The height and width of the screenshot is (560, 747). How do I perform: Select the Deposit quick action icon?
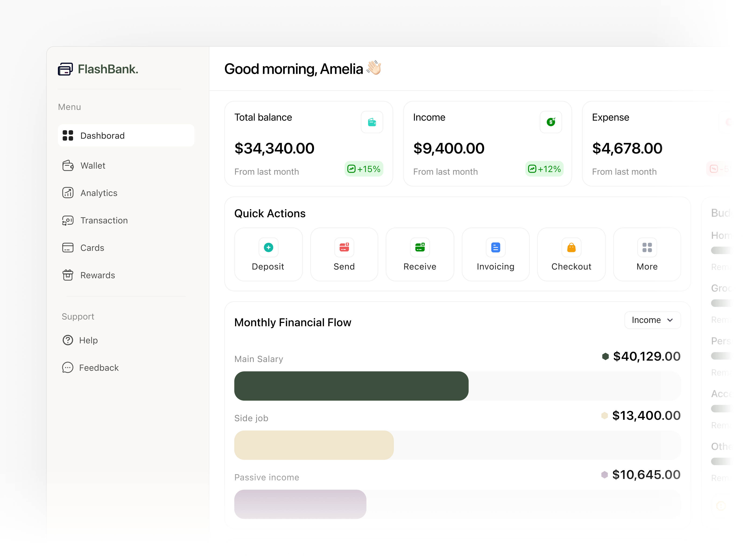coord(268,247)
